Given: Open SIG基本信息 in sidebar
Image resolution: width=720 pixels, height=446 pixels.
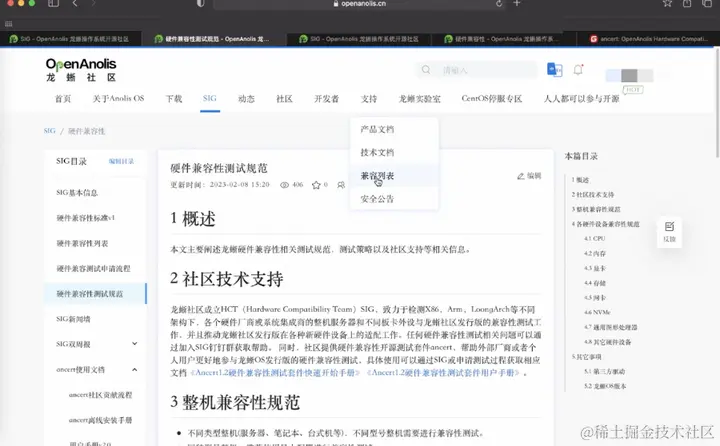Looking at the screenshot, I should click(x=77, y=192).
